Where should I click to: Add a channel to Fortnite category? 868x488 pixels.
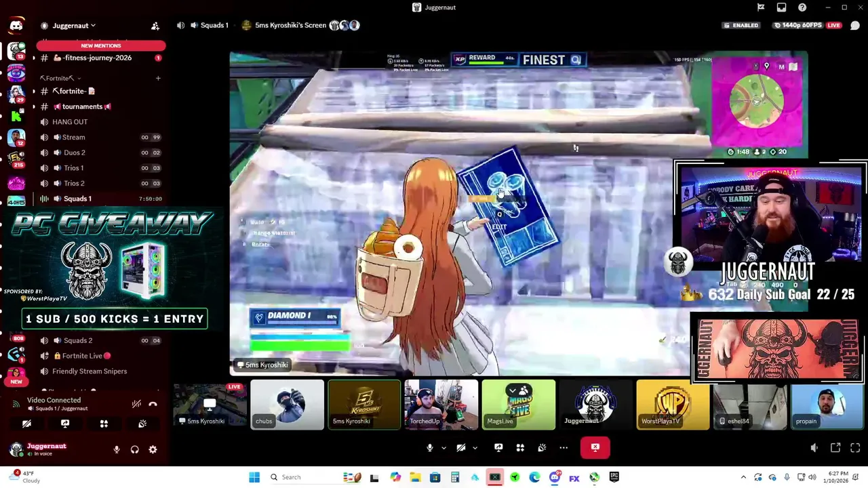click(158, 78)
